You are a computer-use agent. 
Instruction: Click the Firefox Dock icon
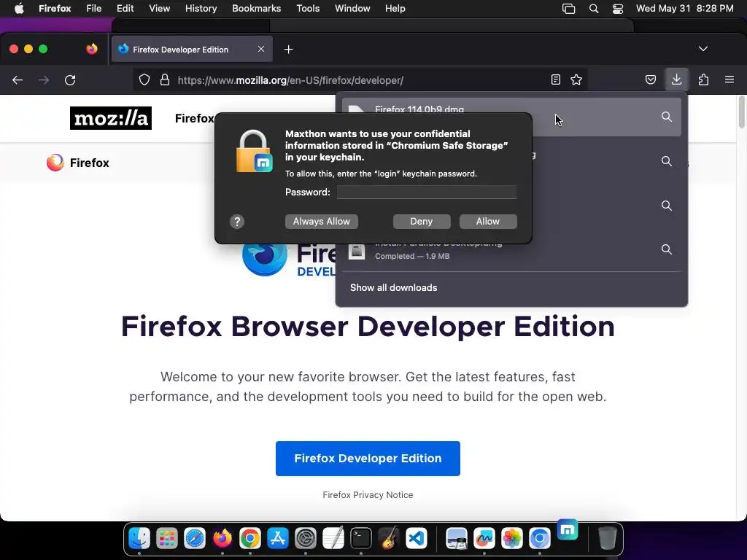point(222,539)
